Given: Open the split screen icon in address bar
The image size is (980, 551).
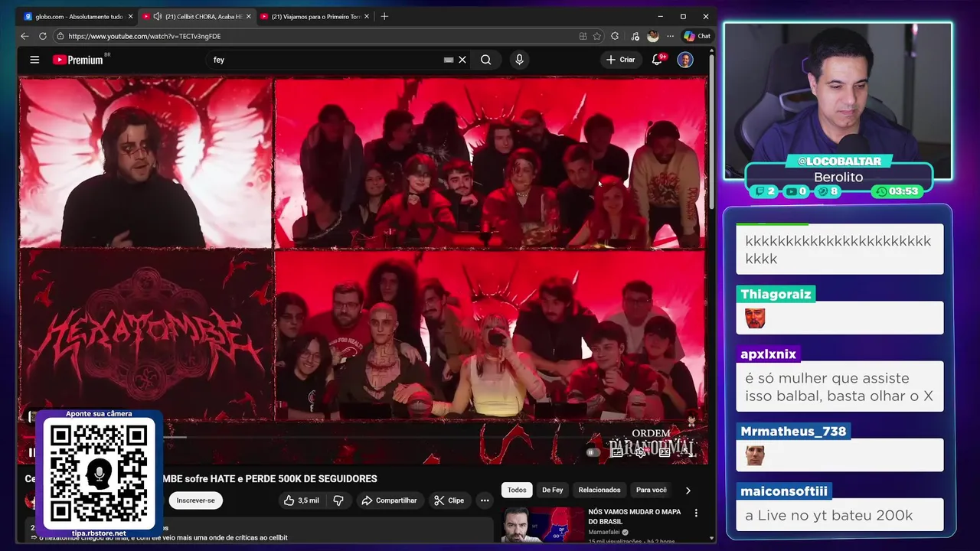Looking at the screenshot, I should pyautogui.click(x=583, y=36).
